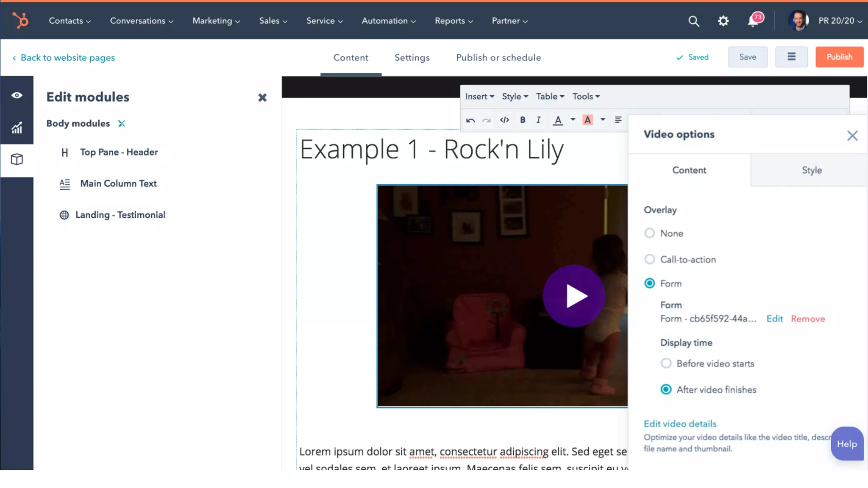Switch to the Style tab in Video options
This screenshot has height=488, width=868.
tap(812, 170)
